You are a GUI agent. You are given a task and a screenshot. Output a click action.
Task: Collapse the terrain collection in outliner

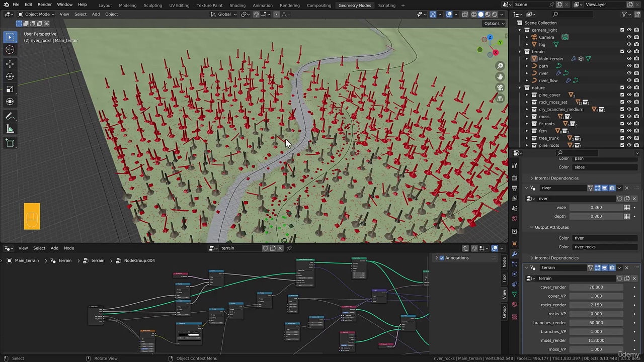click(520, 51)
